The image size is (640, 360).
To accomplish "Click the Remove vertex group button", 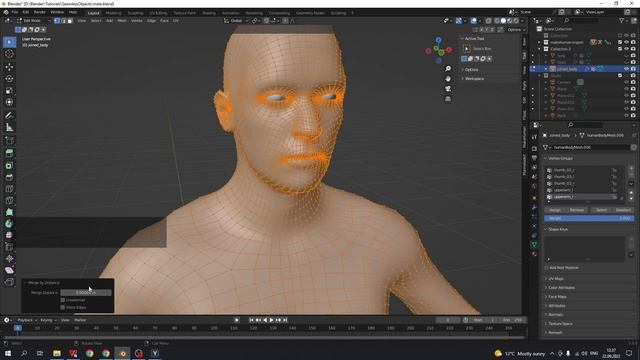I will pyautogui.click(x=577, y=210).
